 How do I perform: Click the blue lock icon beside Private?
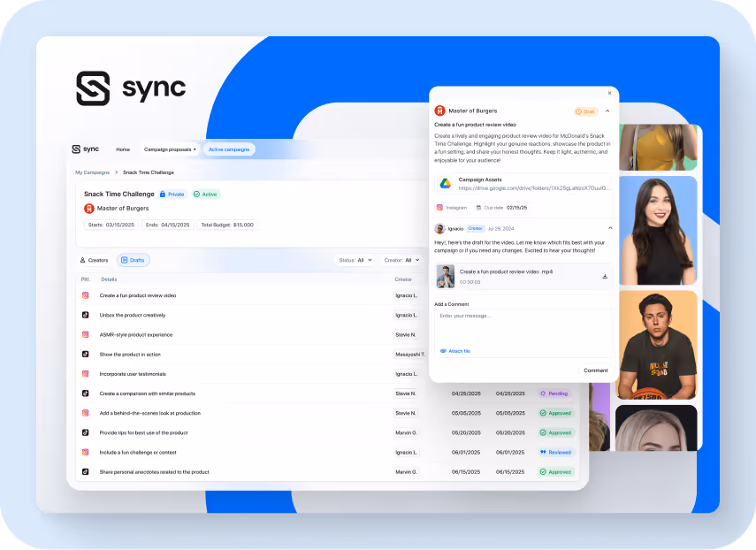tap(163, 195)
